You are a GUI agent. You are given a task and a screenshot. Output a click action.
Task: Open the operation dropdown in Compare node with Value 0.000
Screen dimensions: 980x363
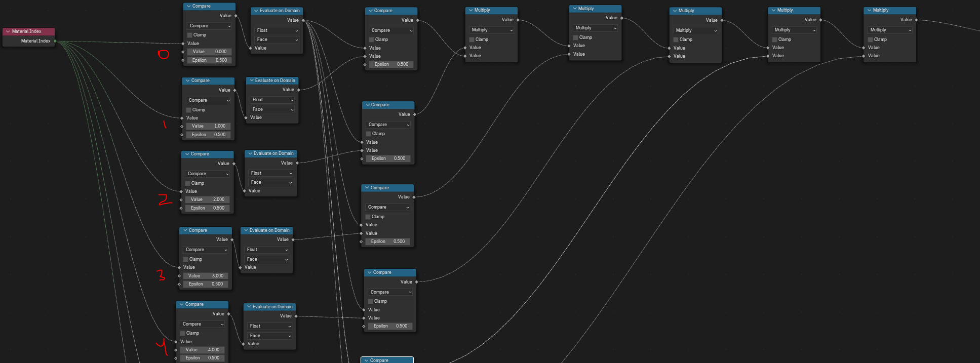pyautogui.click(x=209, y=26)
